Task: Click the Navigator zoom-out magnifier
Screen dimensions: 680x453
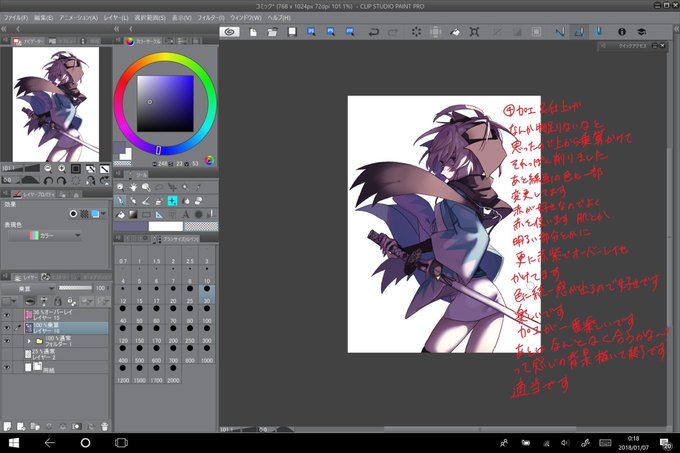Action: tap(48, 169)
